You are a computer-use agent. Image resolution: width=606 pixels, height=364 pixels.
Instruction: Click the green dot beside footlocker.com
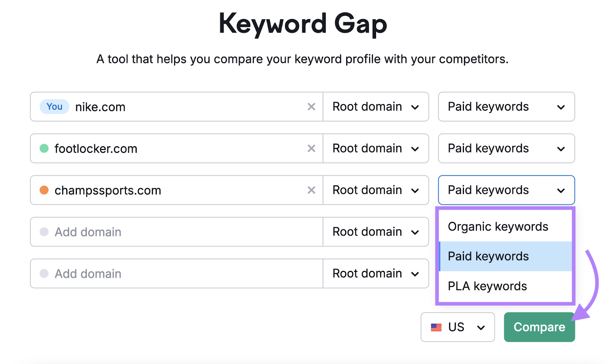44,148
